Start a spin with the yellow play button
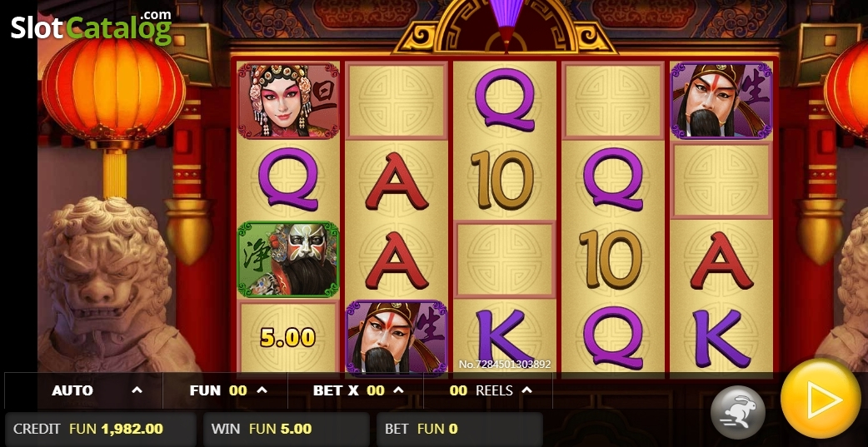The width and height of the screenshot is (868, 447). pyautogui.click(x=821, y=399)
